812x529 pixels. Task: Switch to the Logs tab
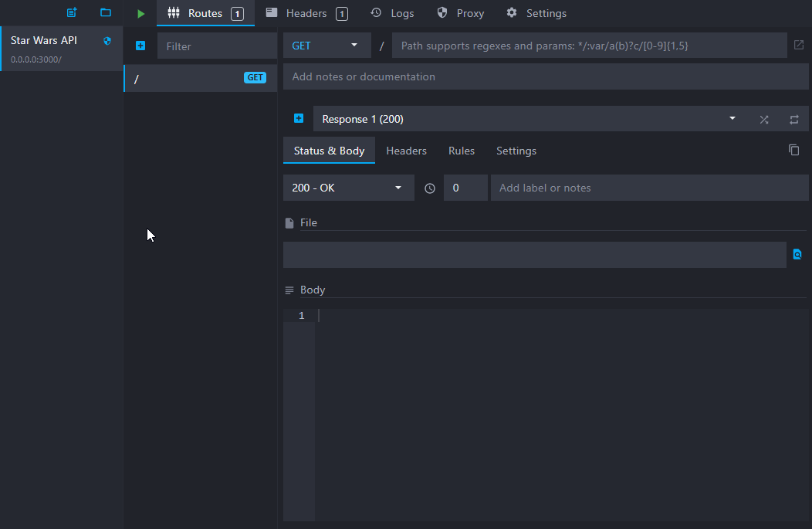pyautogui.click(x=392, y=13)
